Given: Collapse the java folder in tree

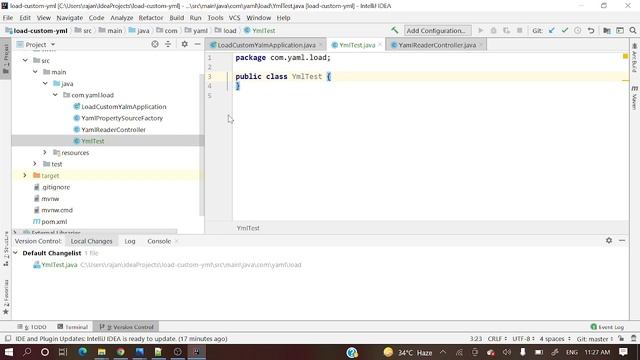Looking at the screenshot, I should tap(45, 83).
